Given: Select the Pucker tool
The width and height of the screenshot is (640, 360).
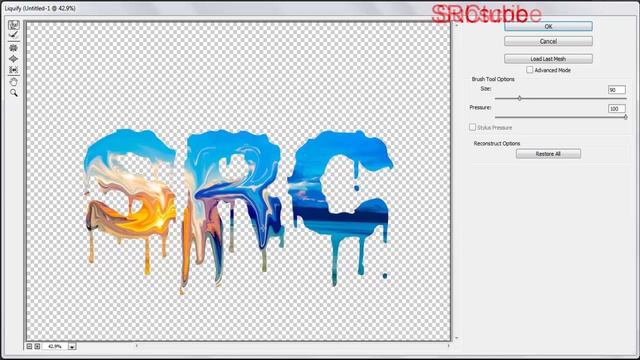Looking at the screenshot, I should [x=13, y=48].
